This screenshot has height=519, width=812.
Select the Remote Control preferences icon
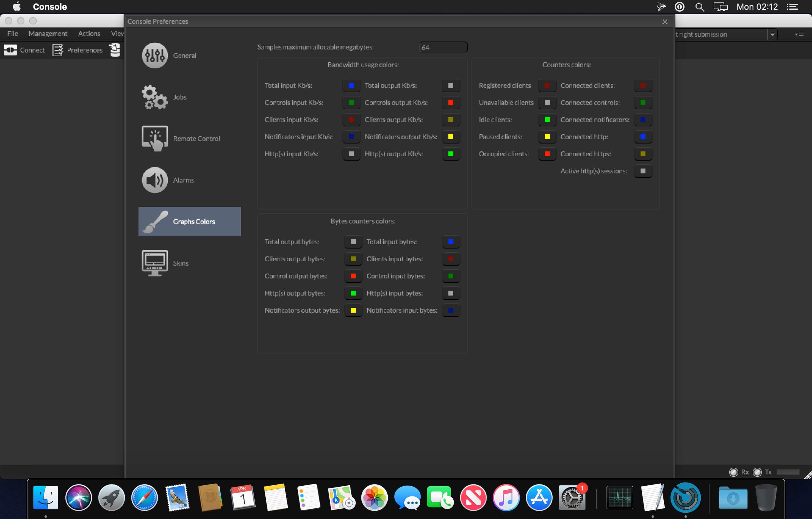155,138
